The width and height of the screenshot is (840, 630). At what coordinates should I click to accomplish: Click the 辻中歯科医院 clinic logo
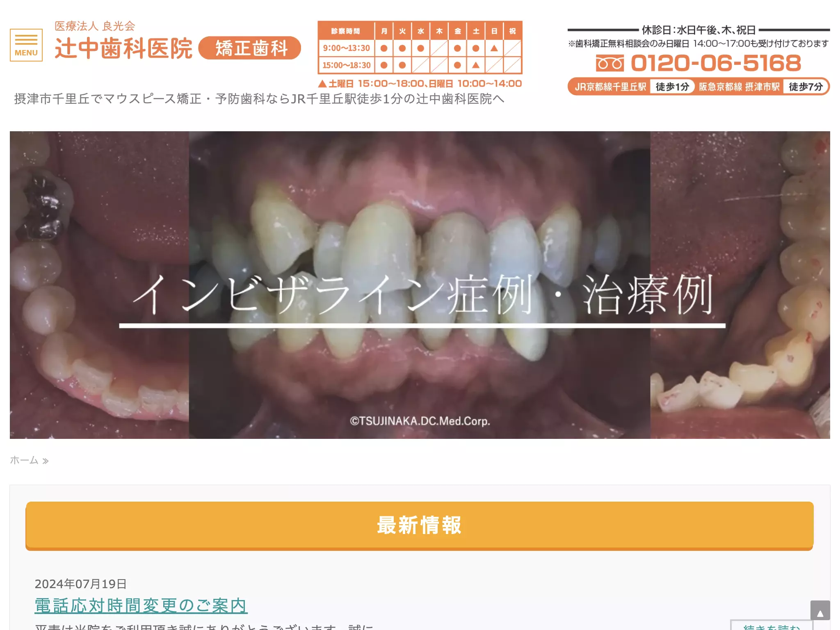[x=123, y=48]
